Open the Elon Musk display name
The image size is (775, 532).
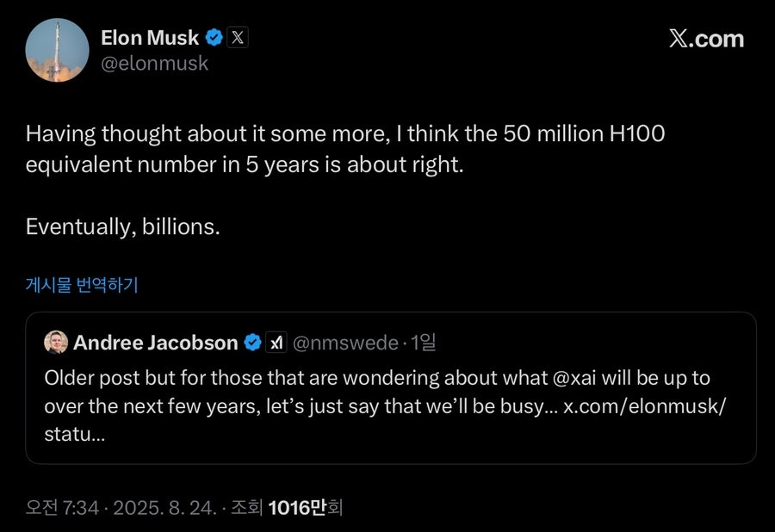[x=150, y=38]
